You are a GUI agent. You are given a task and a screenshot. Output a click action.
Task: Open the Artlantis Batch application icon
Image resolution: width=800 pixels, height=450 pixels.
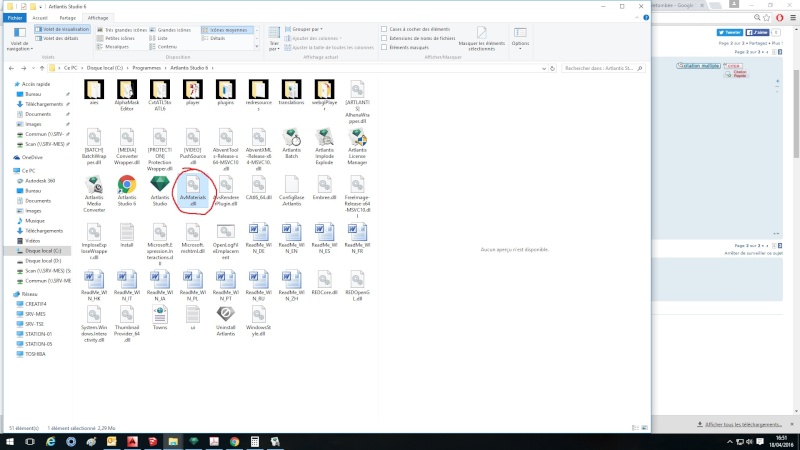[x=291, y=143]
